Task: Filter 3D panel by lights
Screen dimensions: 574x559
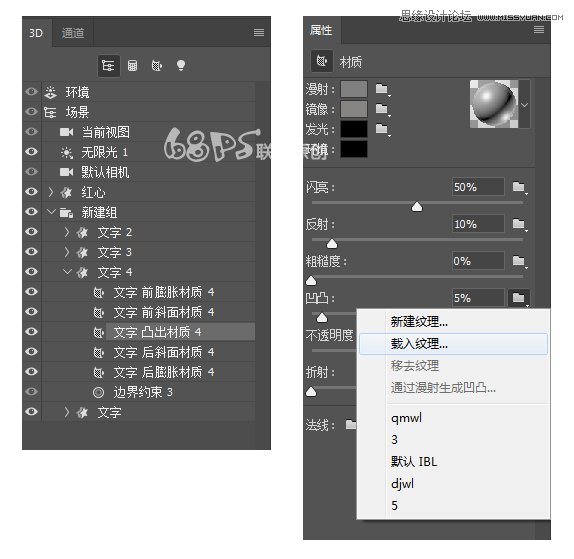Action: tap(181, 66)
